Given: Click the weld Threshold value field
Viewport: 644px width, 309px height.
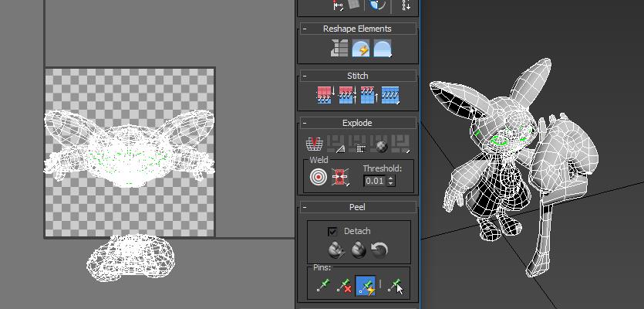Looking at the screenshot, I should click(375, 181).
